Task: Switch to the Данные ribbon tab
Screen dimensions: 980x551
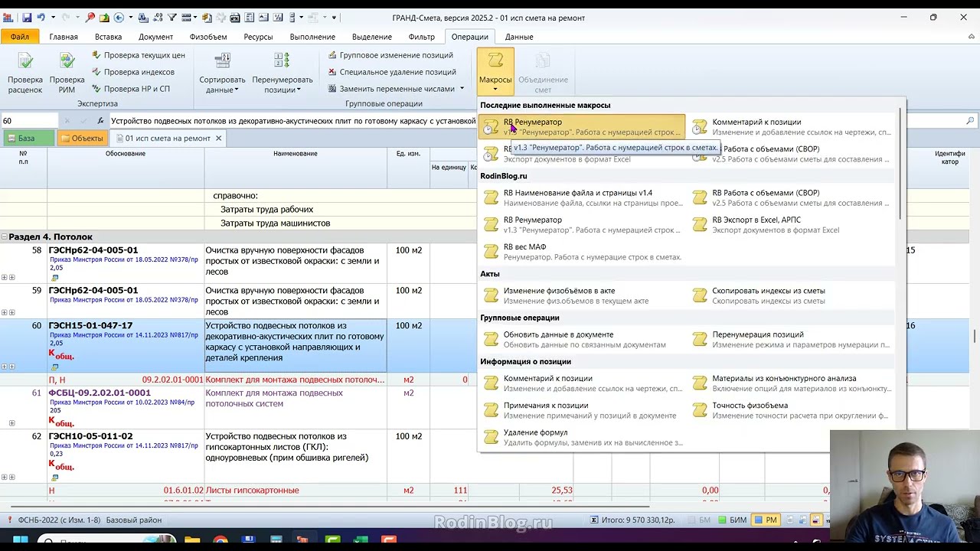Action: coord(519,37)
